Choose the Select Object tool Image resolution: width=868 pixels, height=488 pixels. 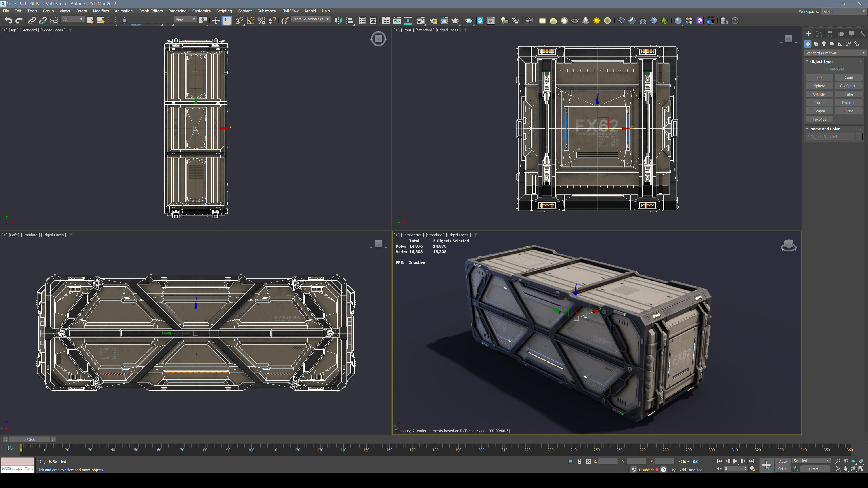tap(90, 21)
